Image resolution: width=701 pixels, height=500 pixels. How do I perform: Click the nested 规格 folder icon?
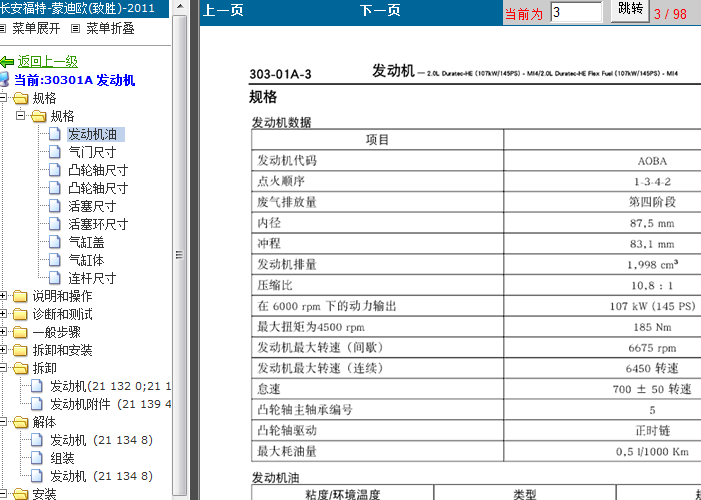click(38, 116)
